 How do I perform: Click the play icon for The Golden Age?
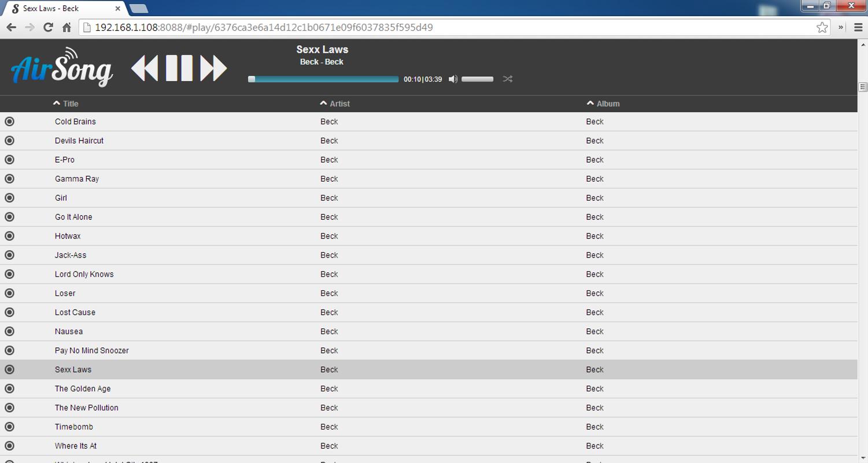(x=9, y=389)
